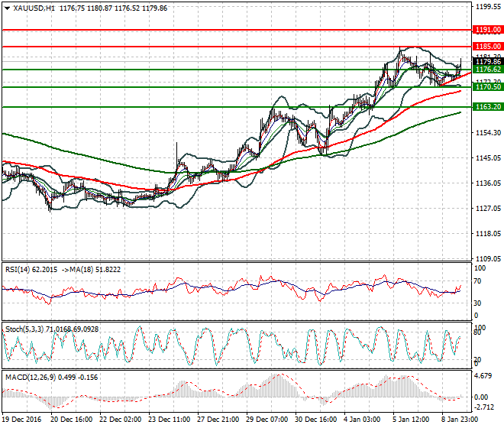Click the 29 Dec 07:00 time label

coord(267,420)
